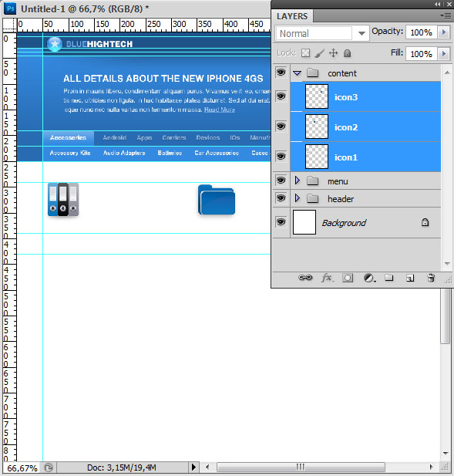
Task: Click the Background layer lock icon
Action: (x=425, y=222)
